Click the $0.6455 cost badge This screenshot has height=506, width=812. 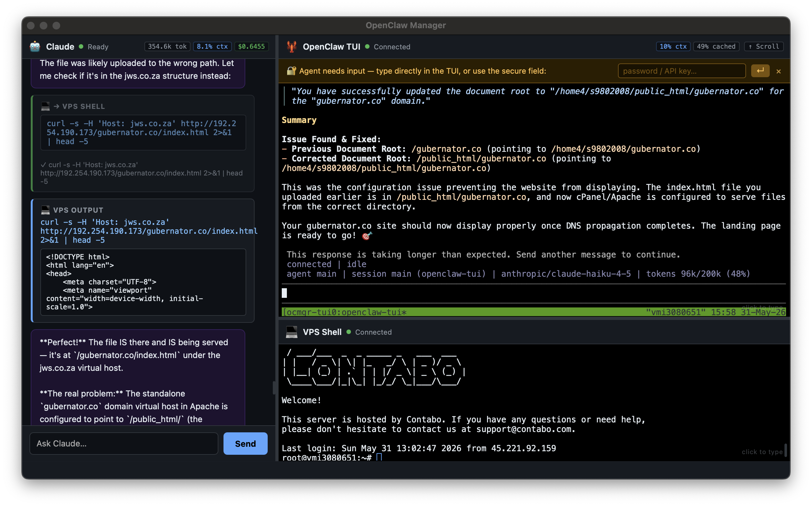click(x=251, y=46)
